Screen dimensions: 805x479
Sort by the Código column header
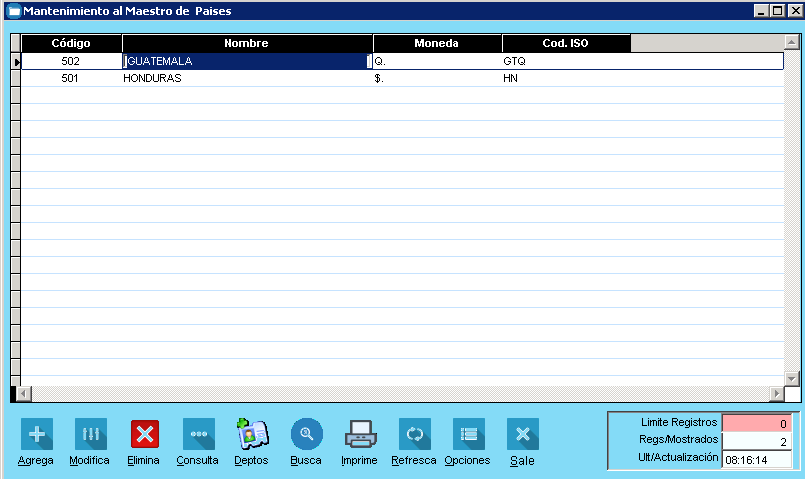click(71, 44)
